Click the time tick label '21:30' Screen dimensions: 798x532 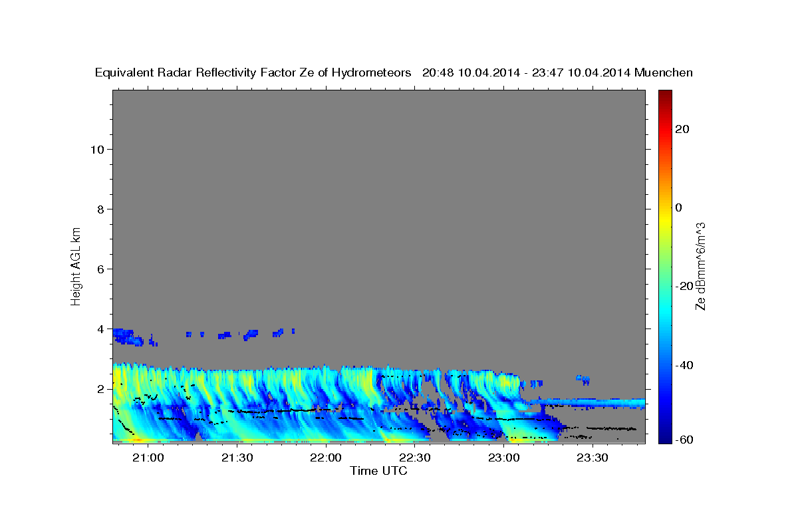coord(237,458)
